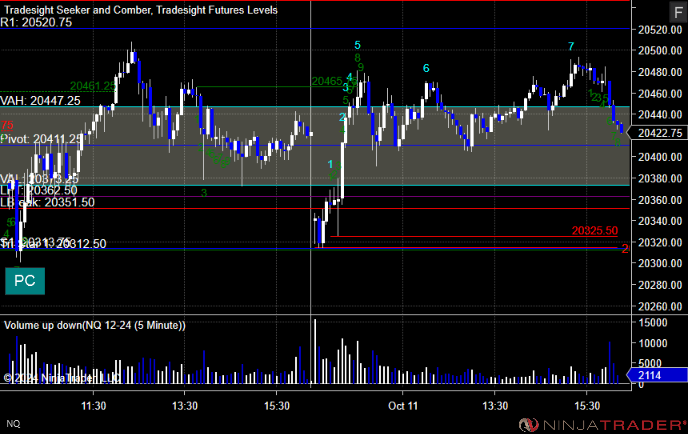
Task: Click the red 2 marker beside the price axis
Action: click(x=625, y=249)
